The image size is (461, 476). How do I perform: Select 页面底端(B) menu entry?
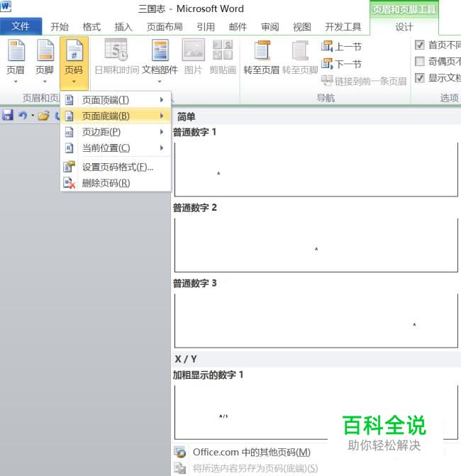tap(116, 116)
